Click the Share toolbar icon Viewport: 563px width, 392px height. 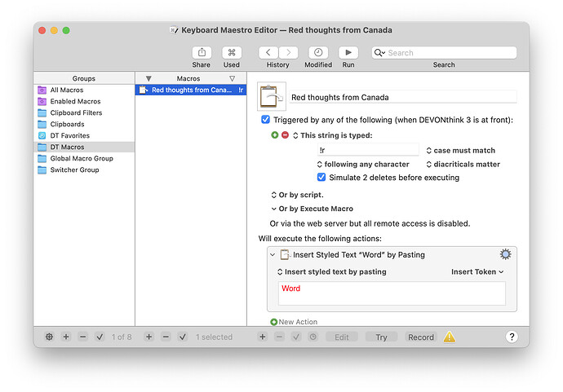(202, 53)
